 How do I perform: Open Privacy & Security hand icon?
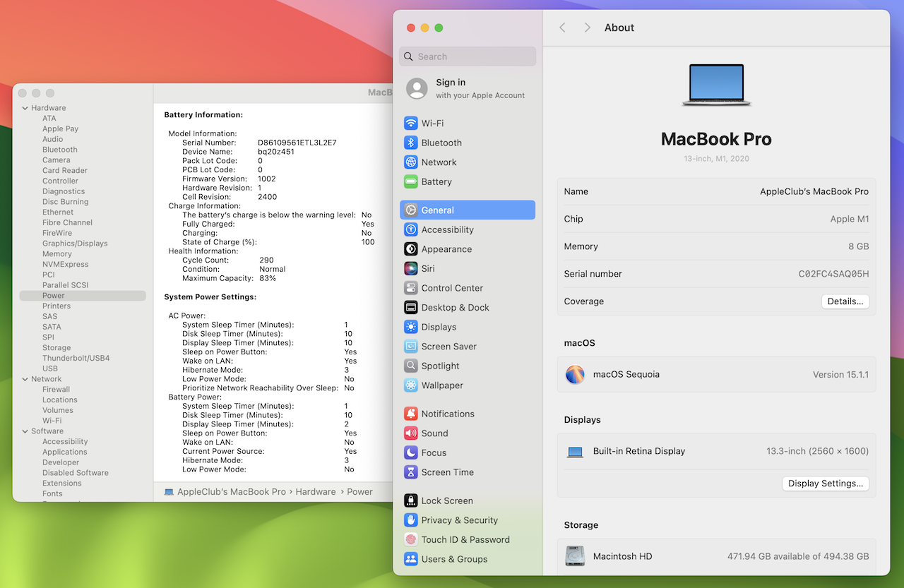(x=411, y=520)
